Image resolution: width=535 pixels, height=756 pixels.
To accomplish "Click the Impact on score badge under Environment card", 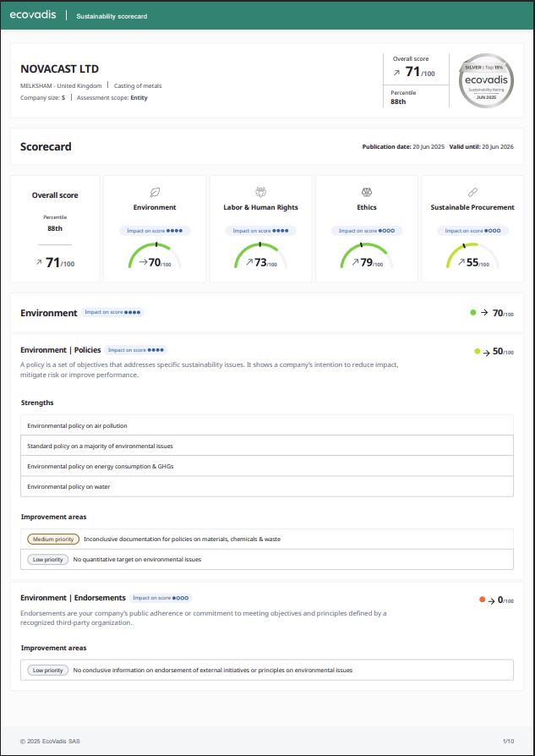I will click(155, 230).
